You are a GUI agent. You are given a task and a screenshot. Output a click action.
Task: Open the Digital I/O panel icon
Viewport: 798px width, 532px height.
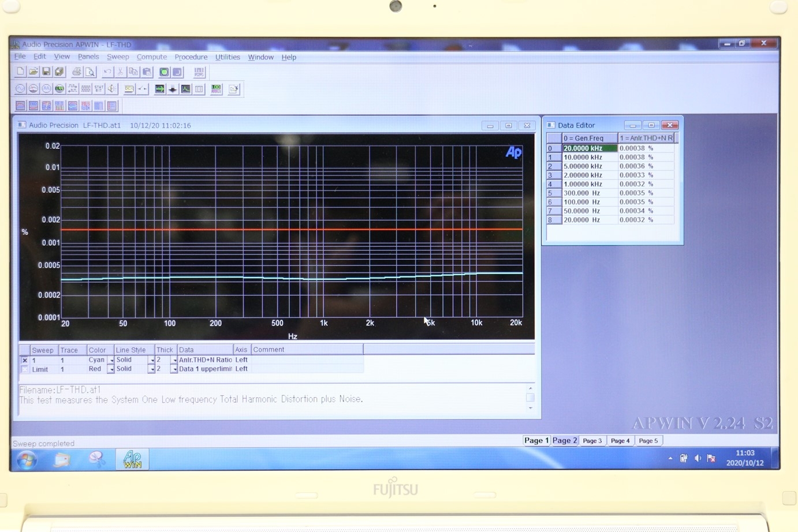click(x=73, y=89)
